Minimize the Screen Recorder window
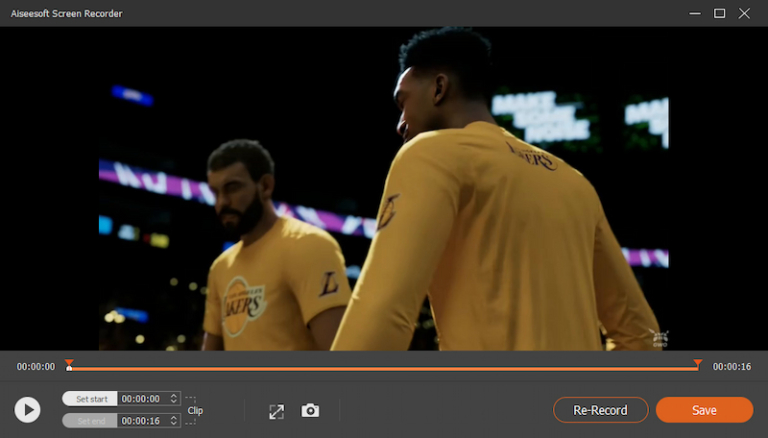 [695, 13]
